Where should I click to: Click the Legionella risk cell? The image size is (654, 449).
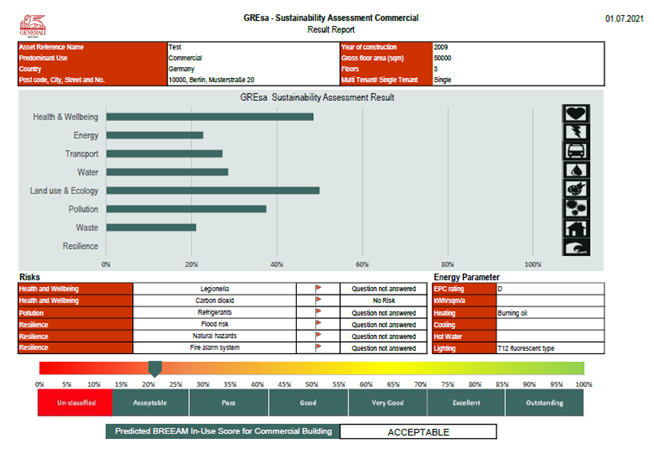pos(214,288)
